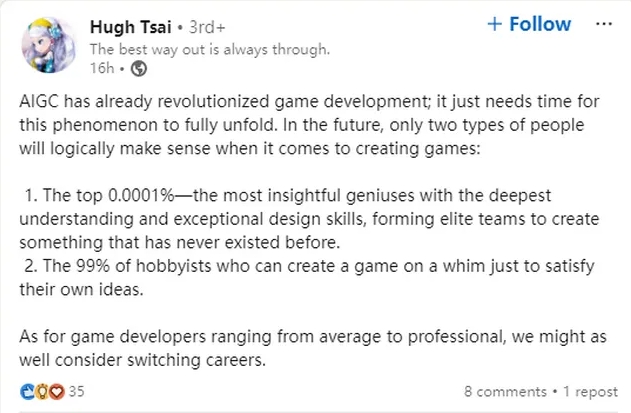
Task: Open Hugh Tsai's profile picture avatar
Action: pos(49,45)
